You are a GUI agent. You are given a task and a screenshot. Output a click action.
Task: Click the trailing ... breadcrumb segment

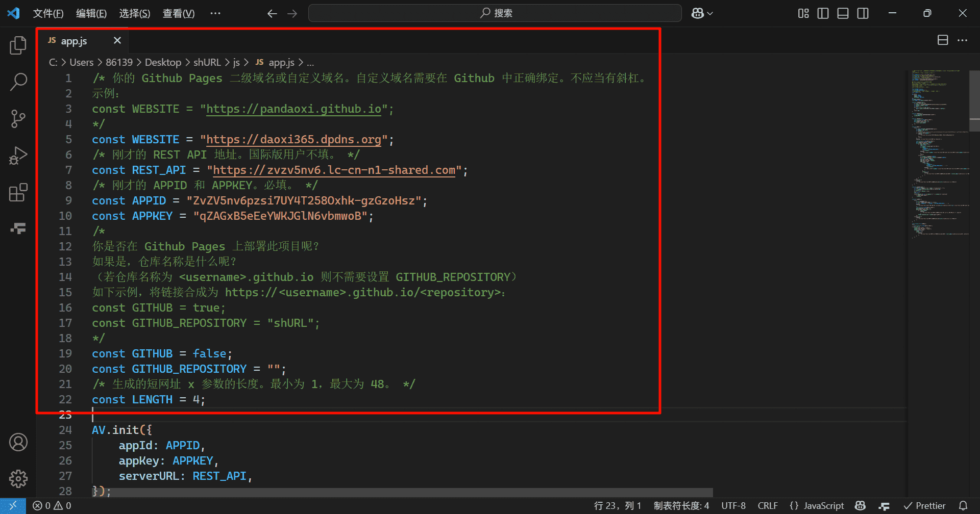pos(310,62)
